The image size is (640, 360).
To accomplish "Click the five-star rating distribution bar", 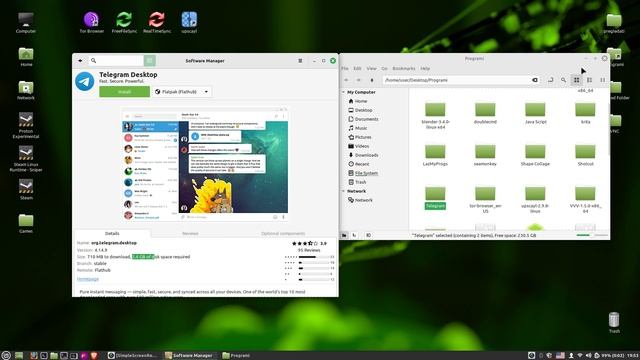I will (x=313, y=257).
